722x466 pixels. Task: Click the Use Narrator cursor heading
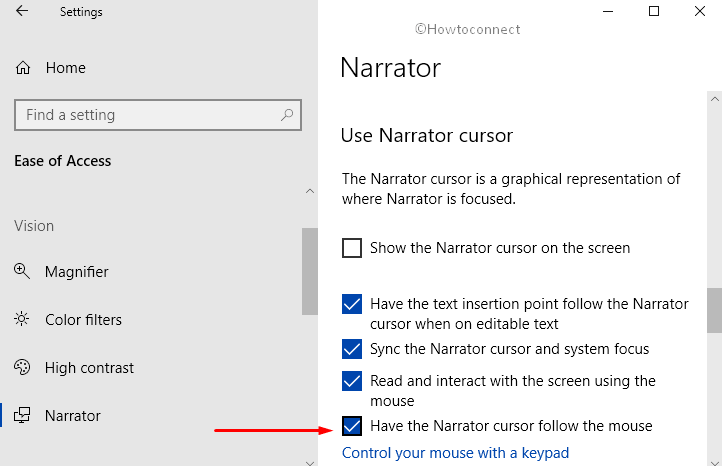426,135
